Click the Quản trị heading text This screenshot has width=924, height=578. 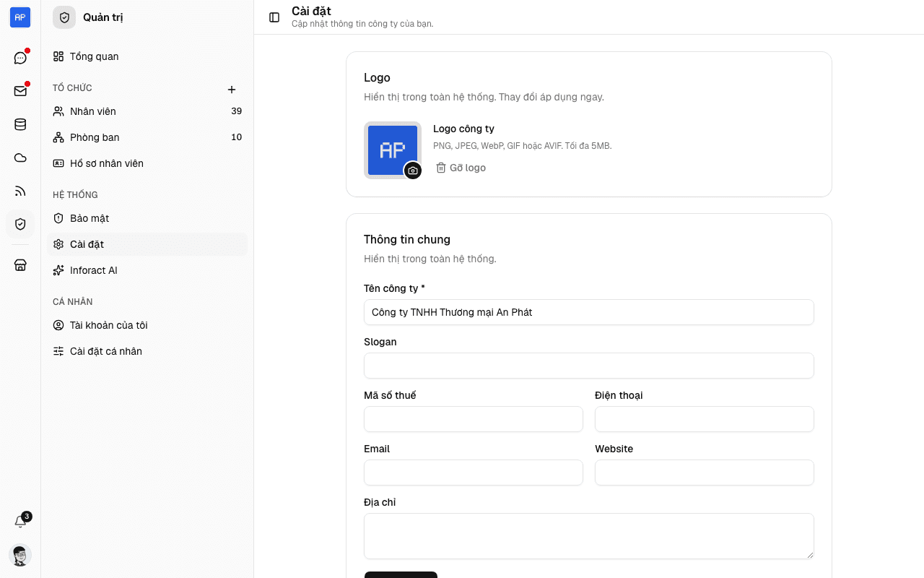pyautogui.click(x=103, y=17)
